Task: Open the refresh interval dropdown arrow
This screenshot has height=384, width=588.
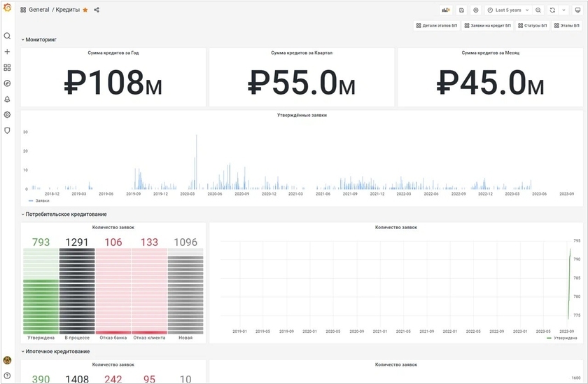Action: pos(563,10)
